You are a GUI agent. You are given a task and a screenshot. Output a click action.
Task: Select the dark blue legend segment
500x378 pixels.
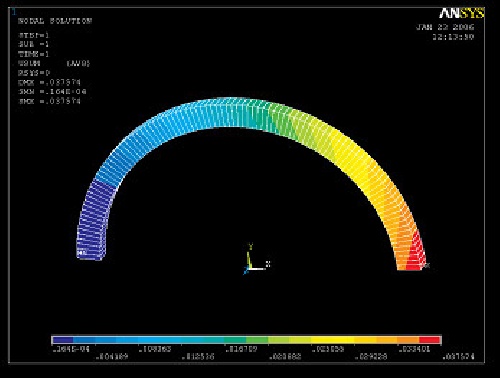[x=63, y=340]
